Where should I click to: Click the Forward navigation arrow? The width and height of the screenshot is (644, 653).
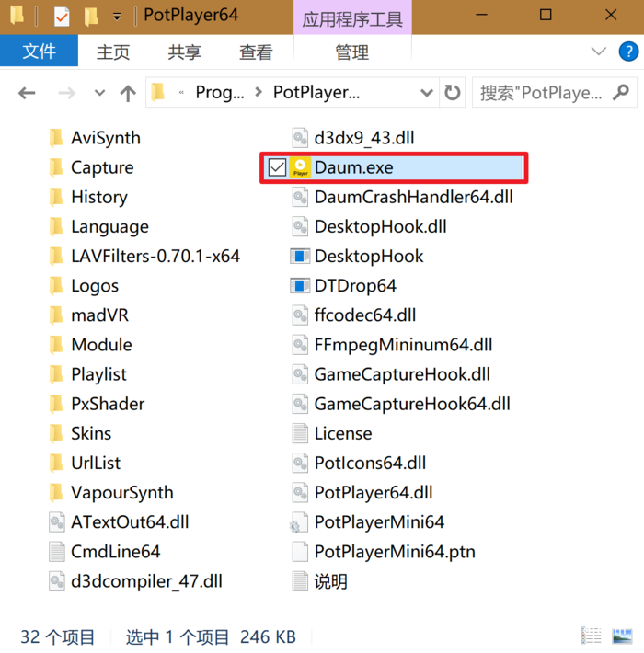66,93
